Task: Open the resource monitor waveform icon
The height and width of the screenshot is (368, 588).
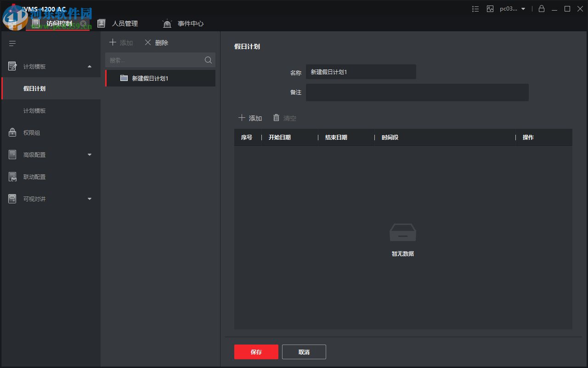Action: click(x=490, y=9)
